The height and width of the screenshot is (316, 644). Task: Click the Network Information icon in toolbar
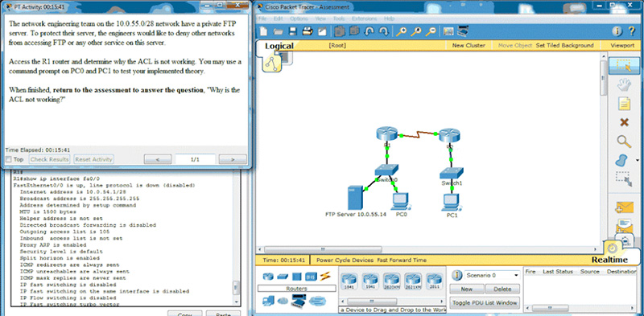pos(617,31)
